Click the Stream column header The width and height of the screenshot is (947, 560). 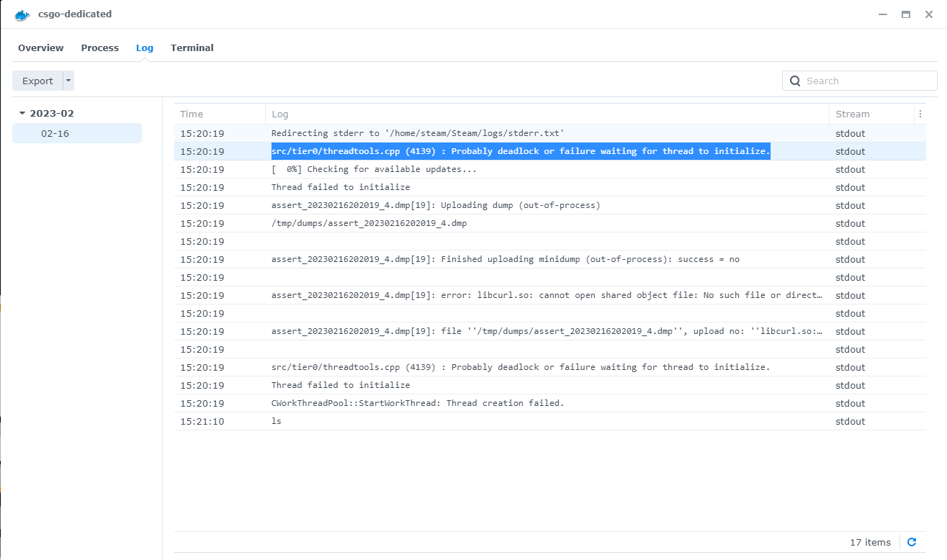[852, 114]
